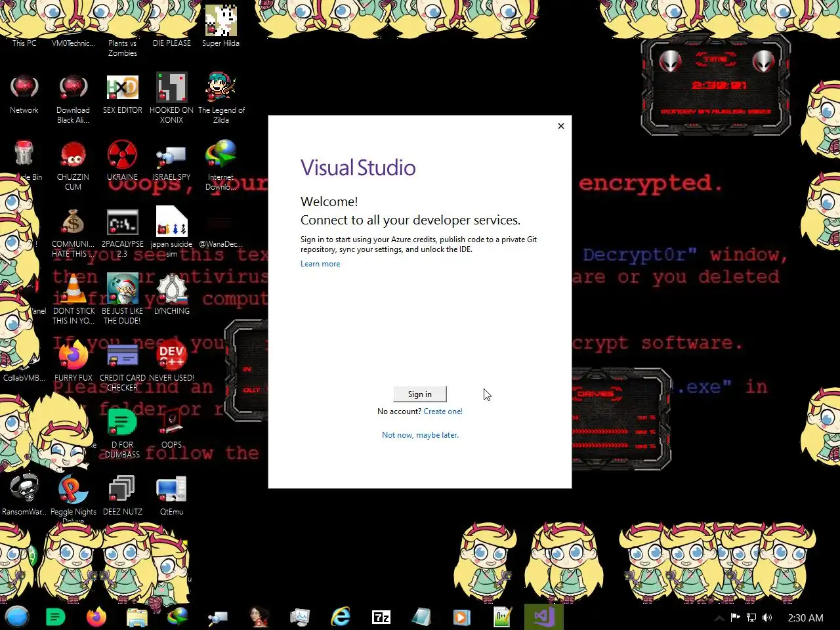Select the Network desktop icon
The image size is (840, 630).
point(24,94)
